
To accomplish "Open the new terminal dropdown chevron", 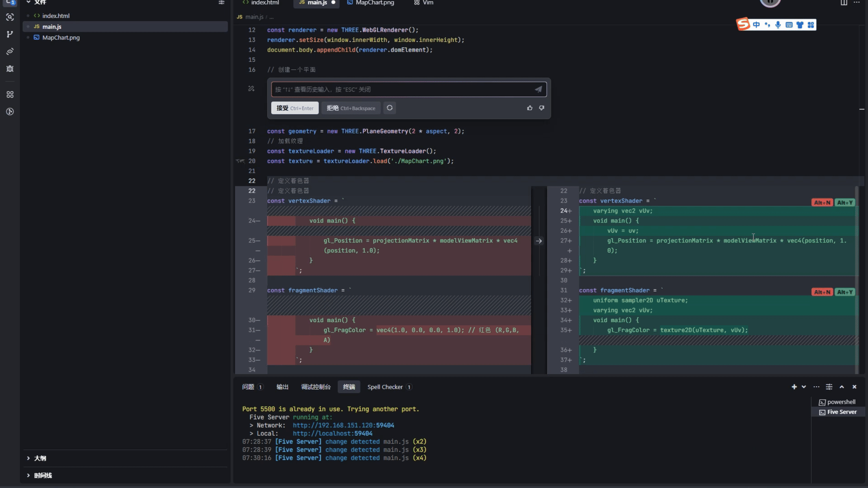I will coord(804,387).
